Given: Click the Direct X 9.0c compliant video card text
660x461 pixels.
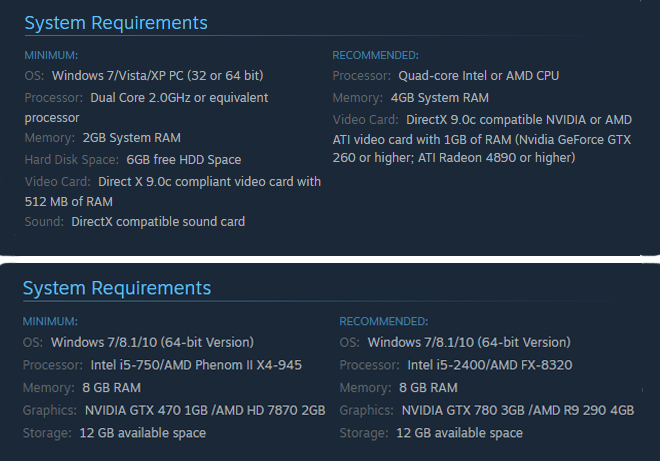Looking at the screenshot, I should click(x=209, y=181).
